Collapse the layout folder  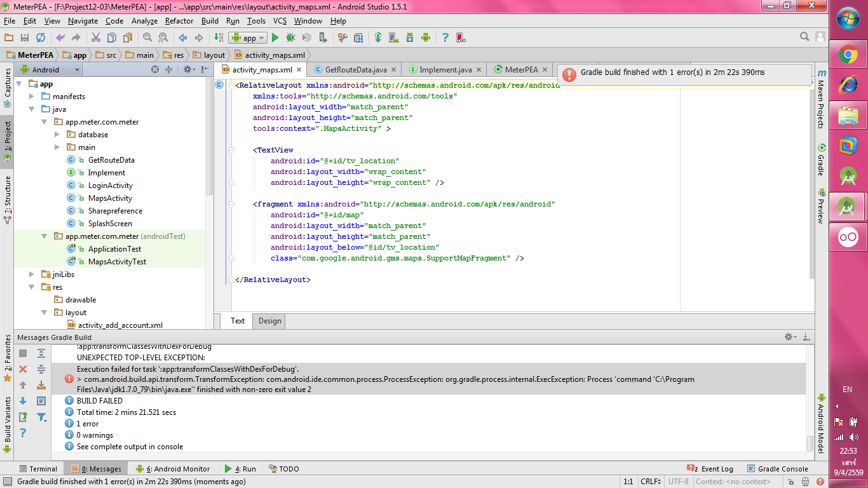coord(45,313)
